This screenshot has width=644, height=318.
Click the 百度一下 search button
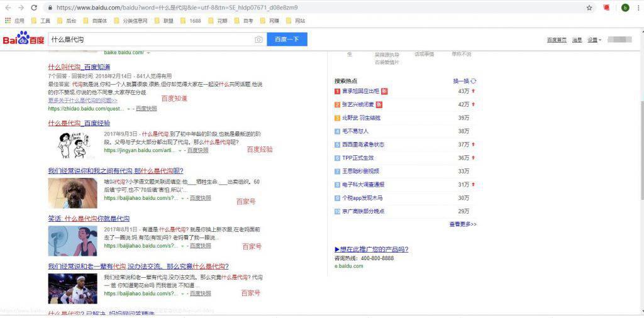pyautogui.click(x=287, y=40)
